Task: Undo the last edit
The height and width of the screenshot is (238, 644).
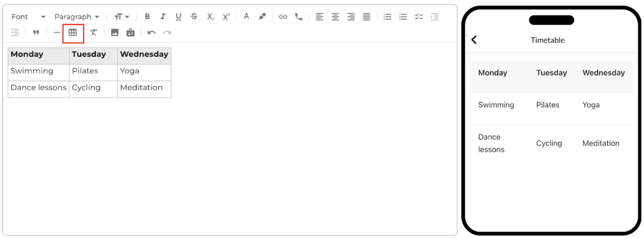Action: click(x=152, y=33)
